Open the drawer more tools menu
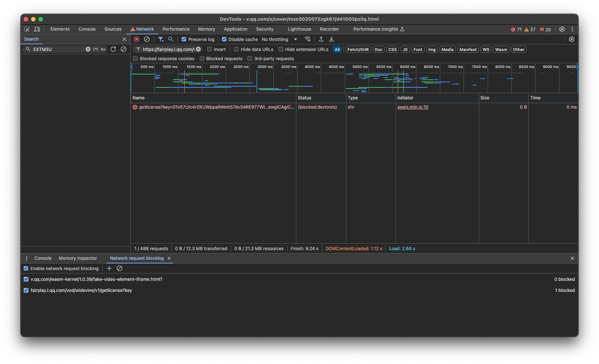This screenshot has width=599, height=364. (27, 258)
